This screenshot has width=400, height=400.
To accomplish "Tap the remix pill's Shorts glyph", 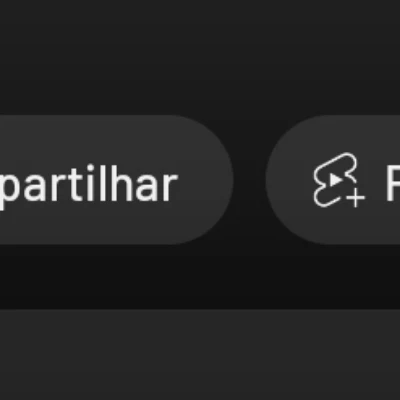I will (x=338, y=180).
